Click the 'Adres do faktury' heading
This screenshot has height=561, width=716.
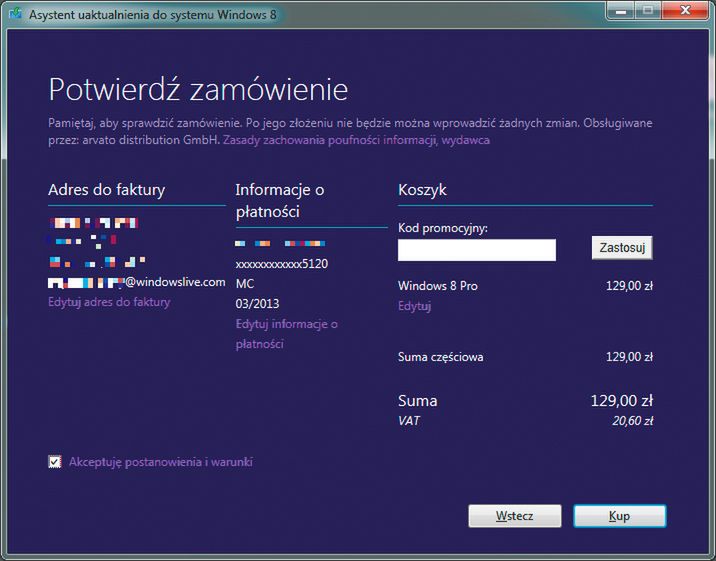[x=106, y=190]
